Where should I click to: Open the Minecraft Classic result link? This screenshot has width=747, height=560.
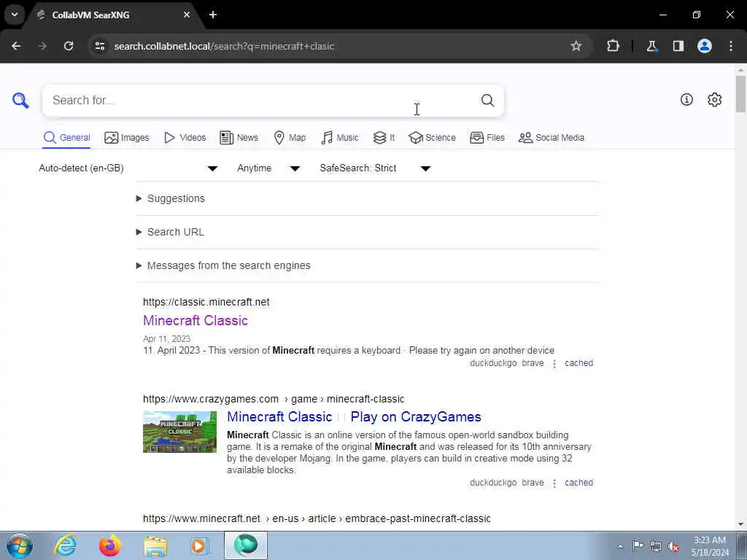(196, 320)
